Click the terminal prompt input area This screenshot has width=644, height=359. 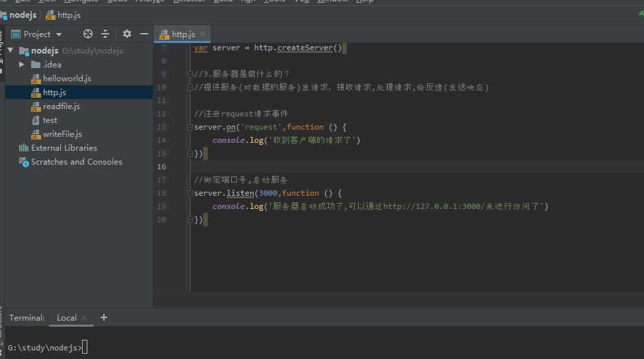(x=85, y=348)
